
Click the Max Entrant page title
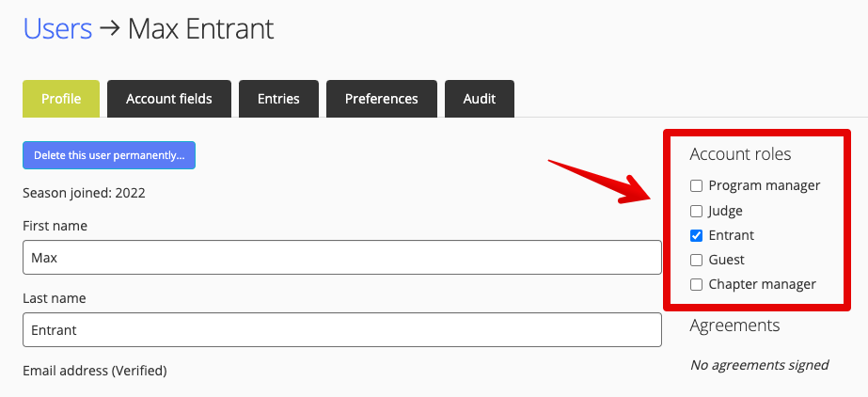pos(201,29)
